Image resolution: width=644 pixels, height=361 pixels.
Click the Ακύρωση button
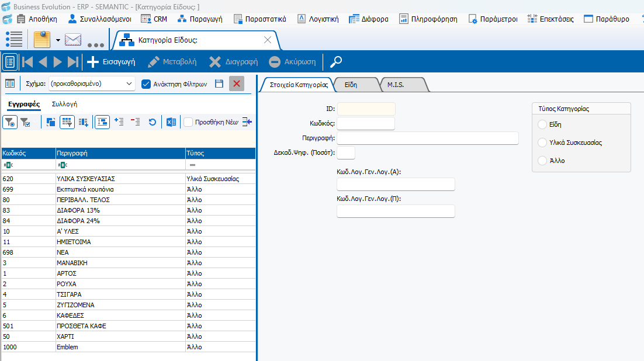pos(292,62)
